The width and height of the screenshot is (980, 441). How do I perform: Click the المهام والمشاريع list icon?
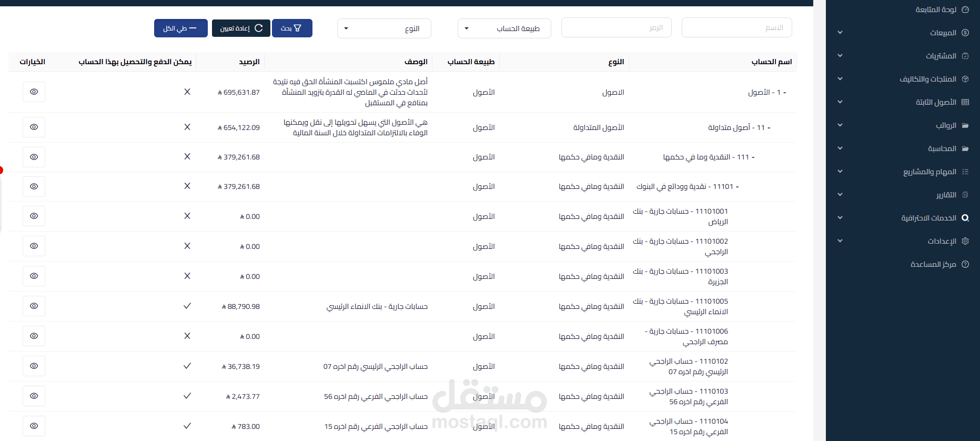point(965,172)
